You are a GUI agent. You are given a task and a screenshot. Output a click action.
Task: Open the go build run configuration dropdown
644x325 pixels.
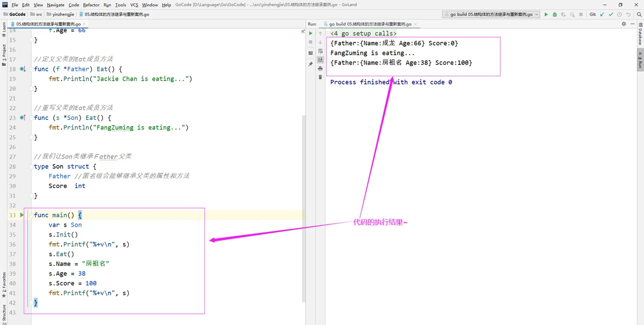491,15
